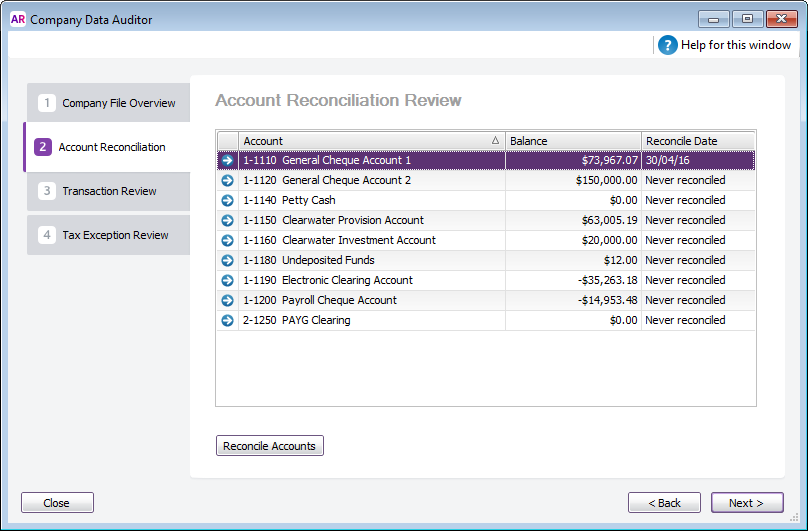Click the Next button
The width and height of the screenshot is (808, 531).
(746, 503)
